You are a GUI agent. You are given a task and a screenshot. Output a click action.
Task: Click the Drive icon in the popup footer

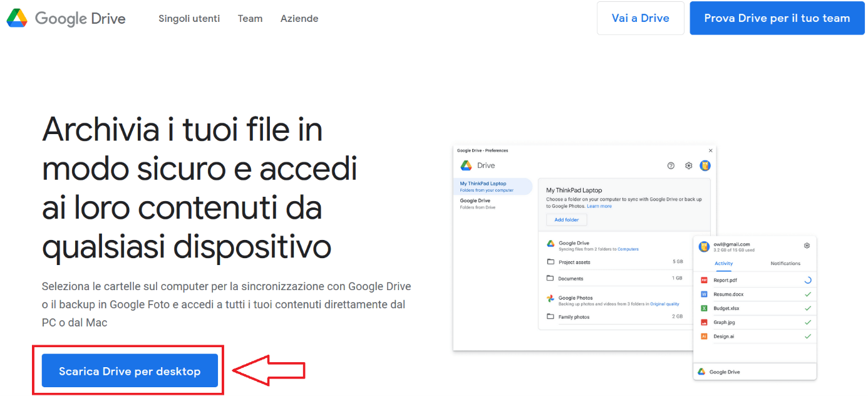pyautogui.click(x=702, y=372)
